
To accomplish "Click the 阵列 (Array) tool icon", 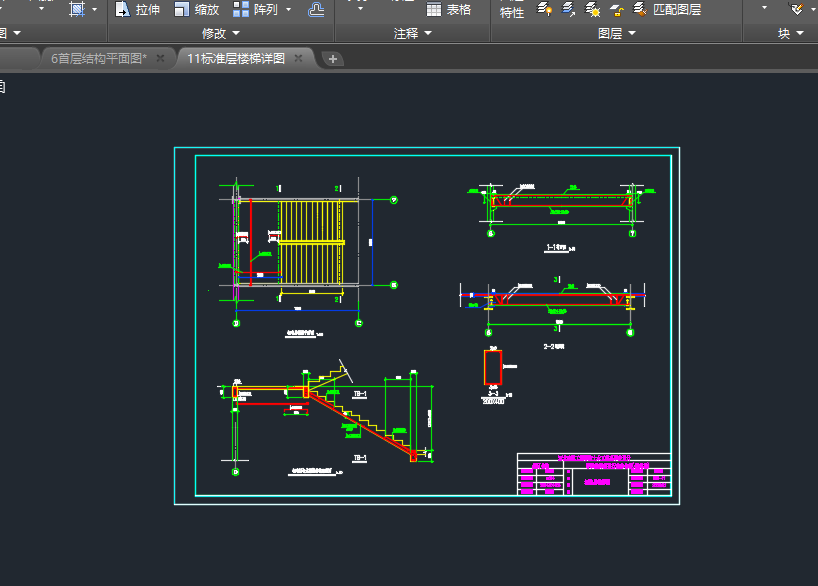I will click(x=242, y=10).
